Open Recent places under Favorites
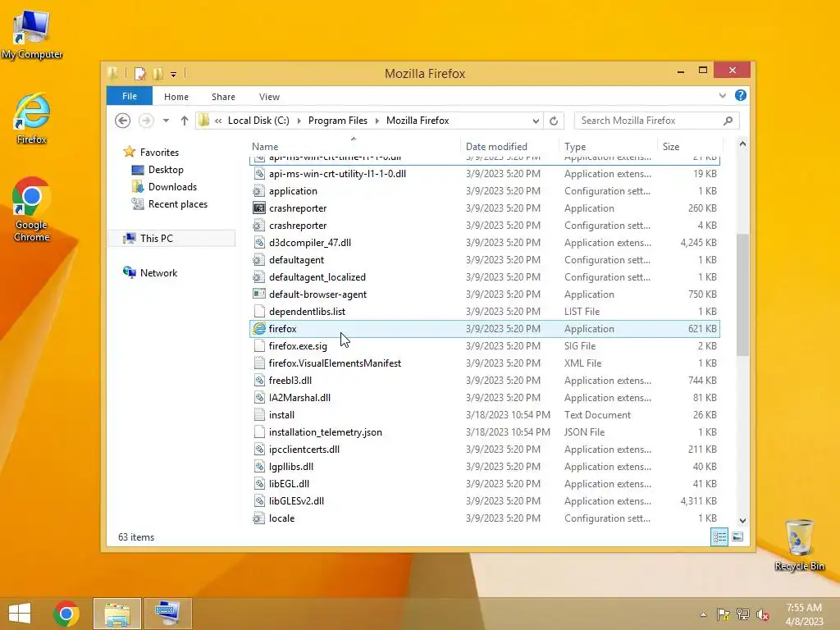The image size is (840, 630). tap(177, 204)
